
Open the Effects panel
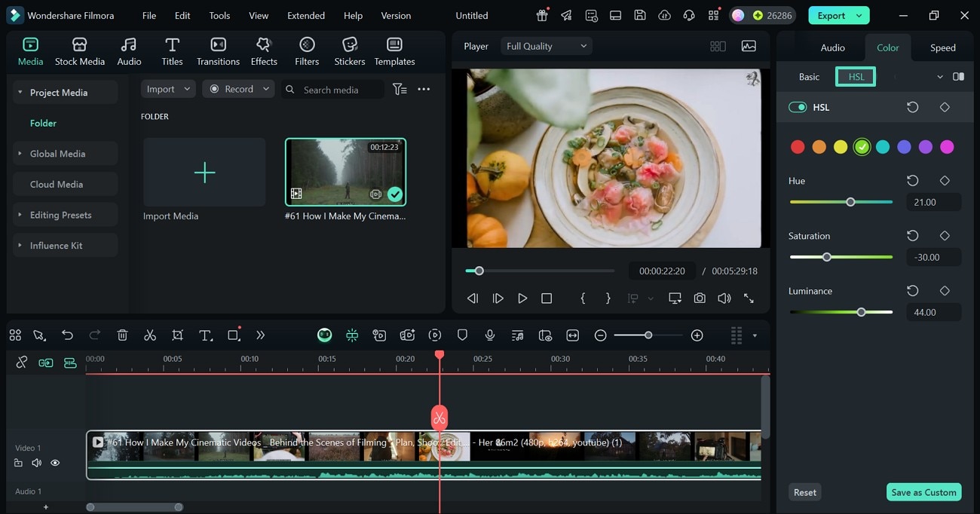(264, 52)
